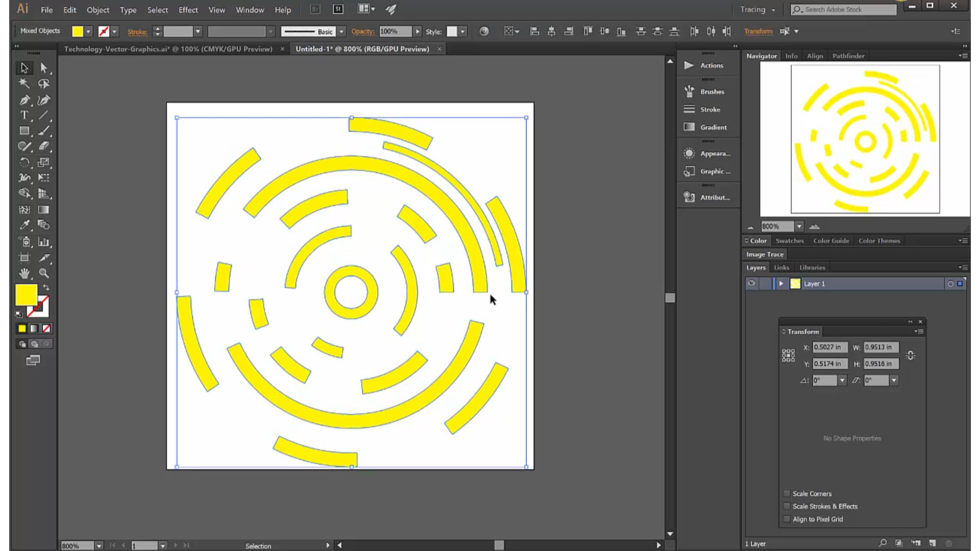The width and height of the screenshot is (980, 551).
Task: Open the Gradient panel
Action: point(713,127)
